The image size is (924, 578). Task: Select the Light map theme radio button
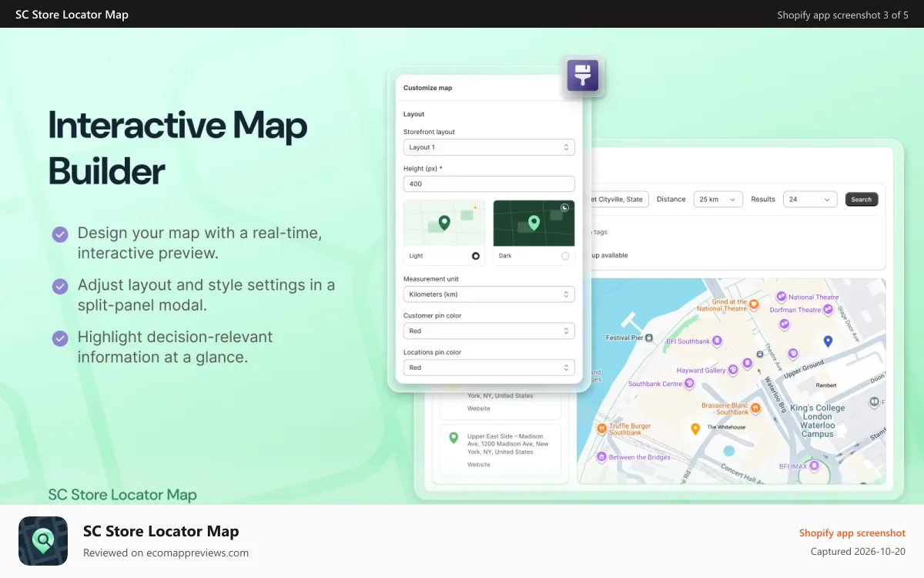476,256
